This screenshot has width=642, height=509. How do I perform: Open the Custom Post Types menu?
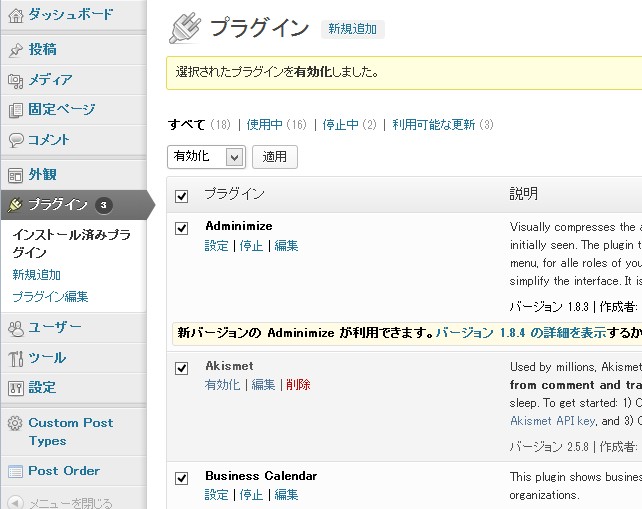click(70, 432)
